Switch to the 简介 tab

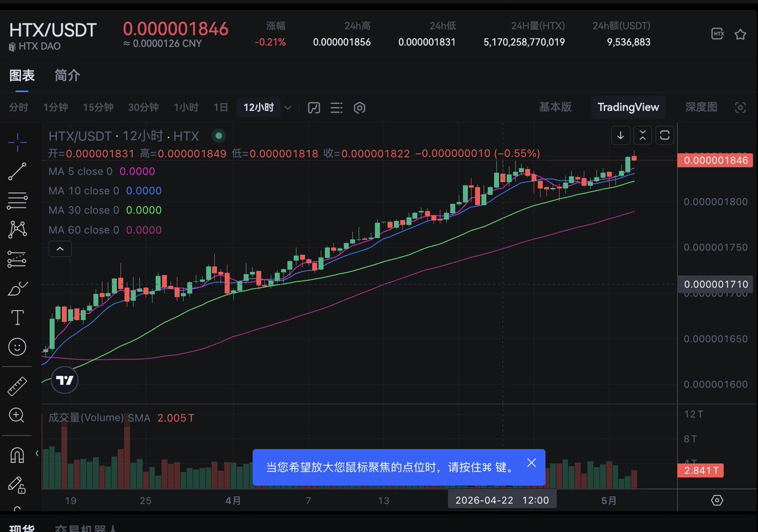click(x=67, y=76)
